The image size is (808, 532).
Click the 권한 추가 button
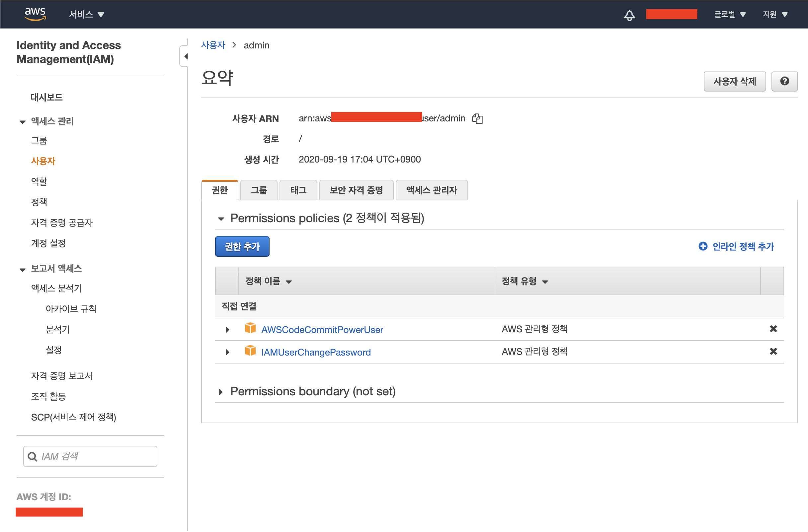point(242,246)
